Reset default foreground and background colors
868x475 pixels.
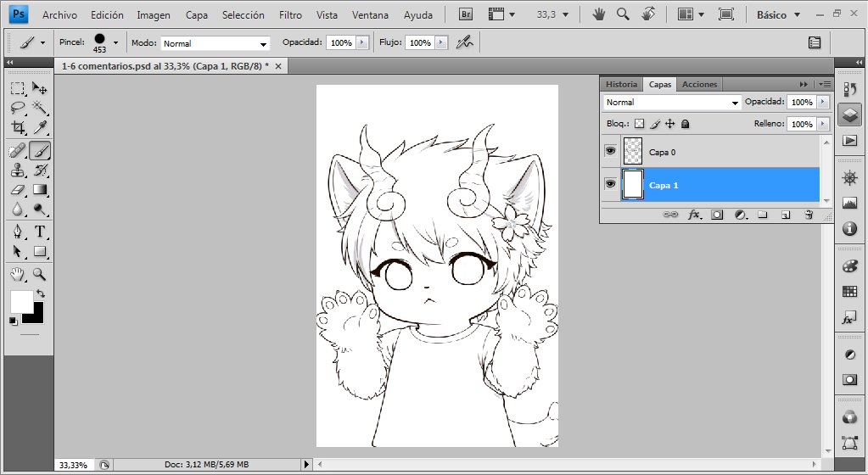(x=14, y=321)
